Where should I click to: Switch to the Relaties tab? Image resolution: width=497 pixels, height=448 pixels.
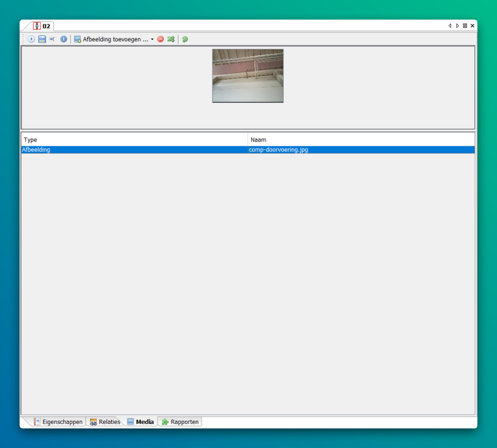pyautogui.click(x=105, y=422)
